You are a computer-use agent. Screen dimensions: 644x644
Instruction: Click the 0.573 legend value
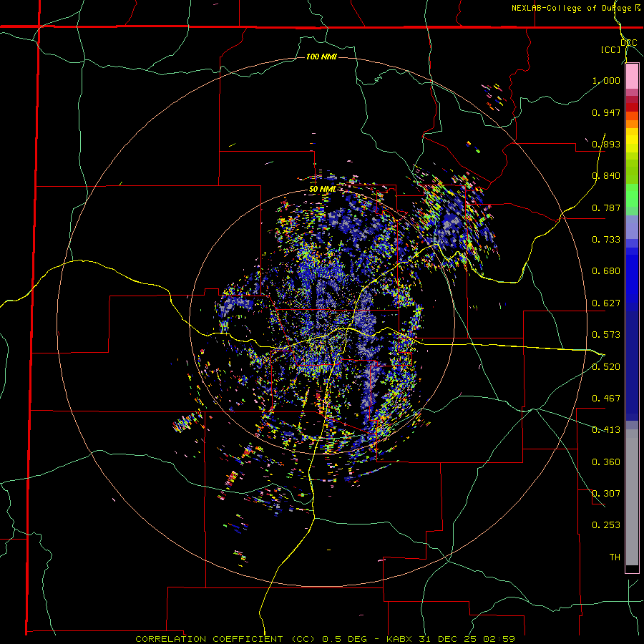[606, 335]
